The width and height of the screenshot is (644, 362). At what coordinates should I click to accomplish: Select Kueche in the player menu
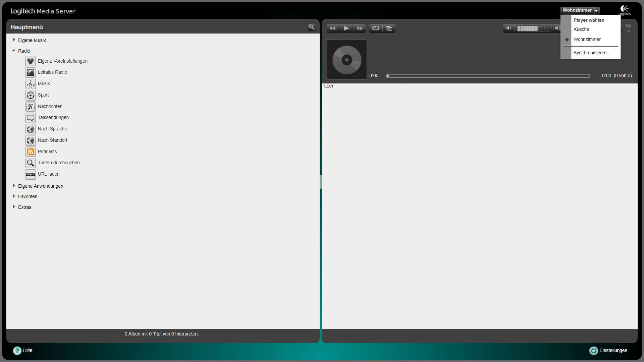[581, 29]
